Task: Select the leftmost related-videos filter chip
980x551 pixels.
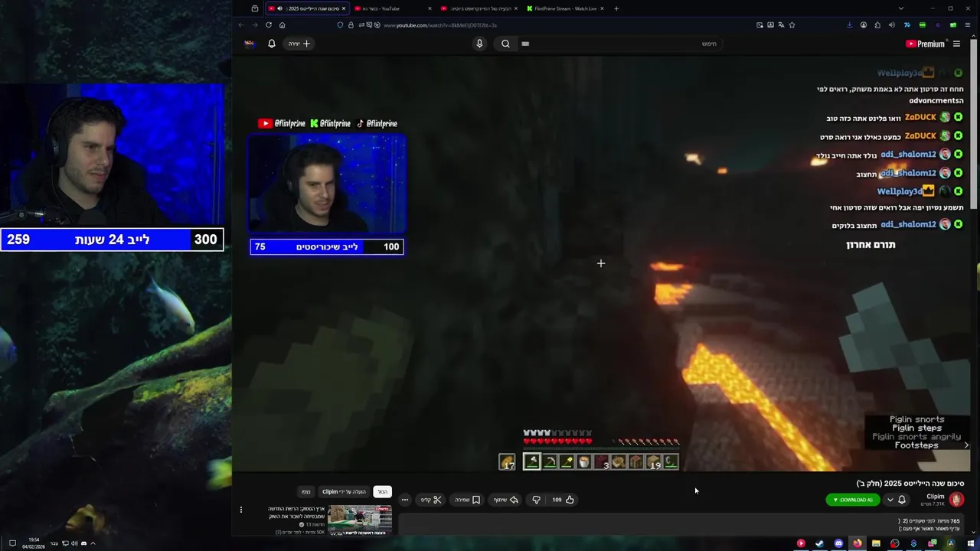Action: point(305,491)
